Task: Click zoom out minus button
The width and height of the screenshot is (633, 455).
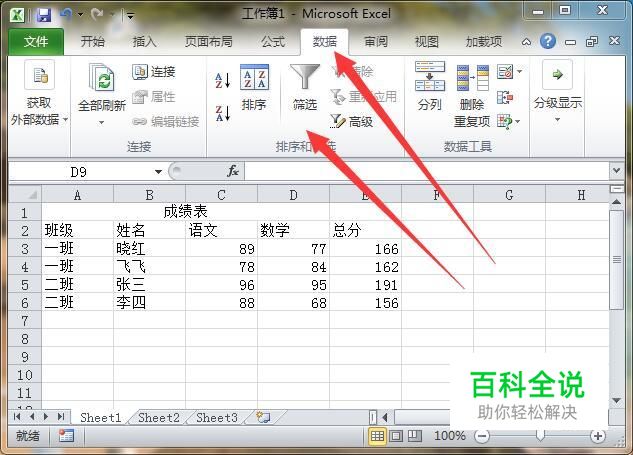Action: (x=482, y=436)
